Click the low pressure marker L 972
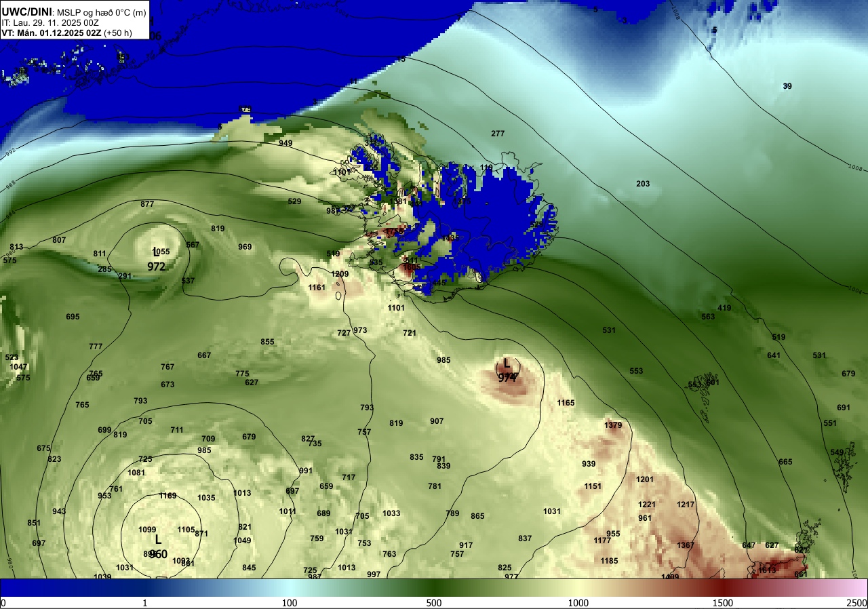Viewport: 868px width, 609px height. pos(156,260)
